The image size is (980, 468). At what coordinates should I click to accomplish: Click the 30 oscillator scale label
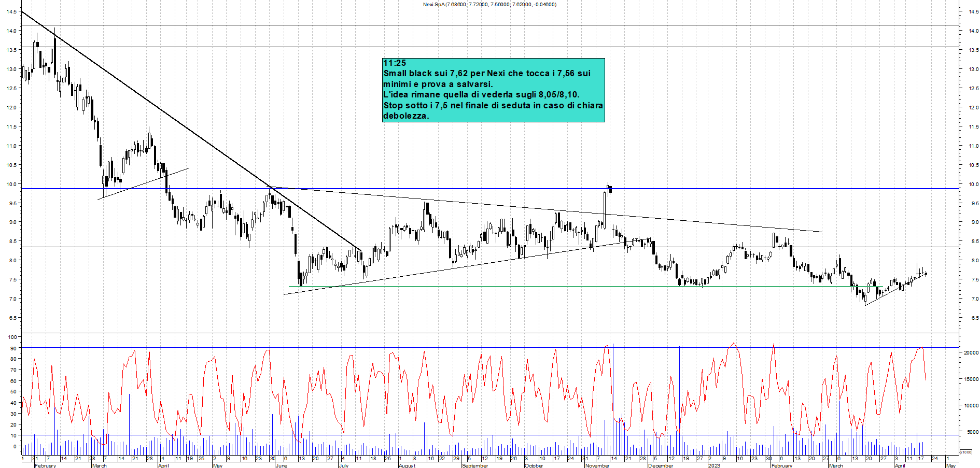pyautogui.click(x=13, y=414)
